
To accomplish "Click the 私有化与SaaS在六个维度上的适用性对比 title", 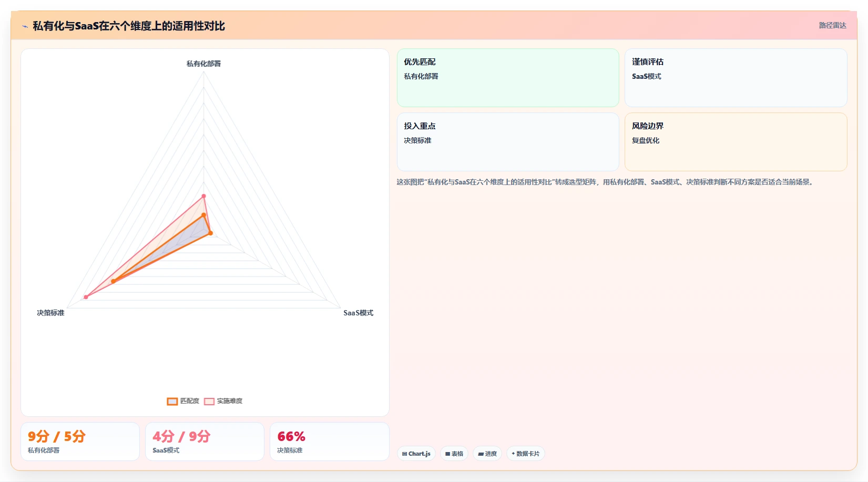I will tap(129, 26).
